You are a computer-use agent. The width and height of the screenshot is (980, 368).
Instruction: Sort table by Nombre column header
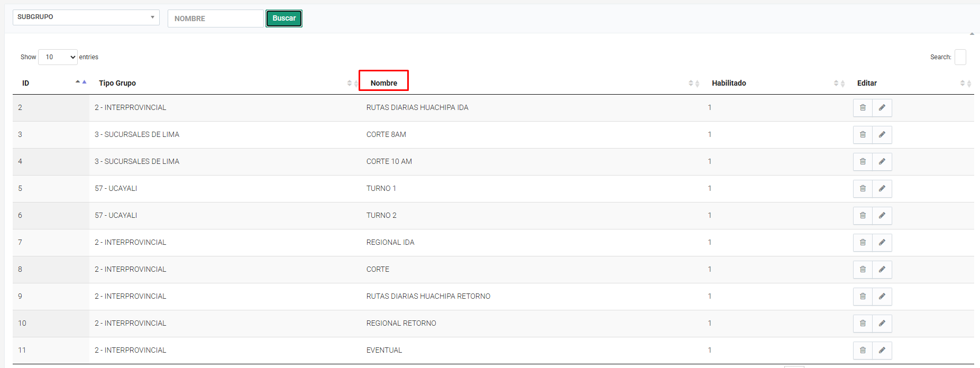(x=384, y=83)
